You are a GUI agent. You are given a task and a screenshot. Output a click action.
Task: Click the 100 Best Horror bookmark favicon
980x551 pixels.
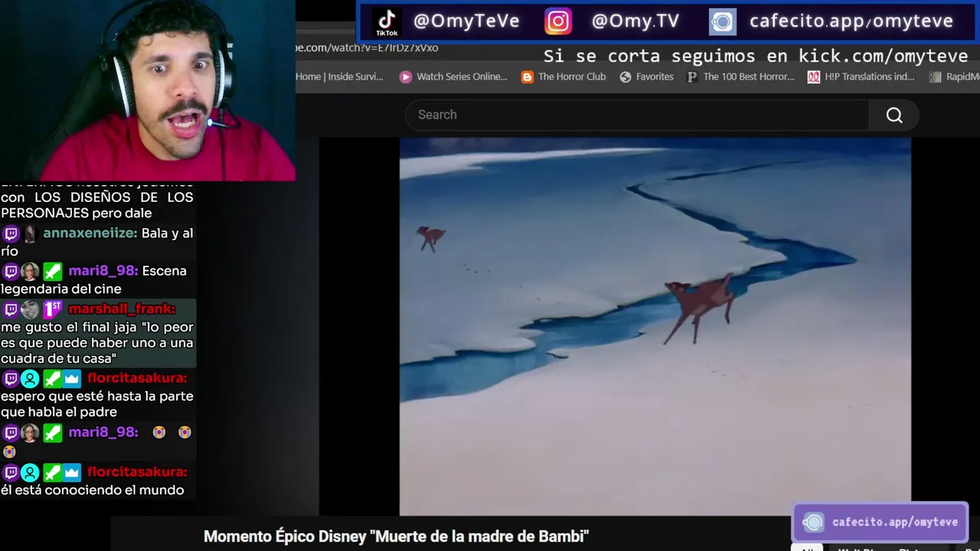pyautogui.click(x=692, y=77)
